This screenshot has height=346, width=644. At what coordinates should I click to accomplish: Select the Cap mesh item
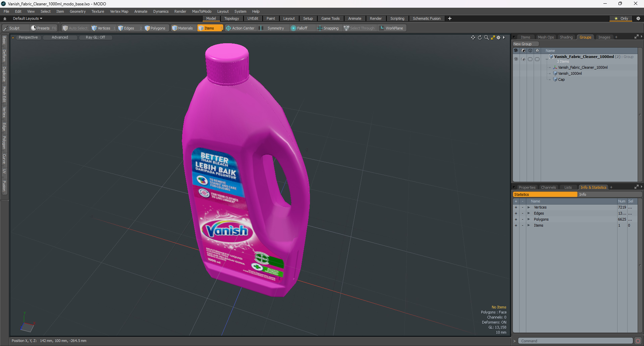point(561,79)
